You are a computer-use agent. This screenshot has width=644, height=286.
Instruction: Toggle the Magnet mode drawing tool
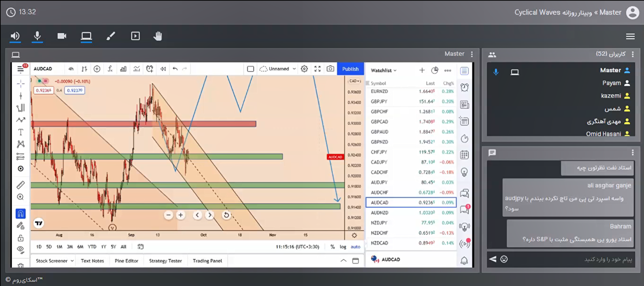click(21, 214)
